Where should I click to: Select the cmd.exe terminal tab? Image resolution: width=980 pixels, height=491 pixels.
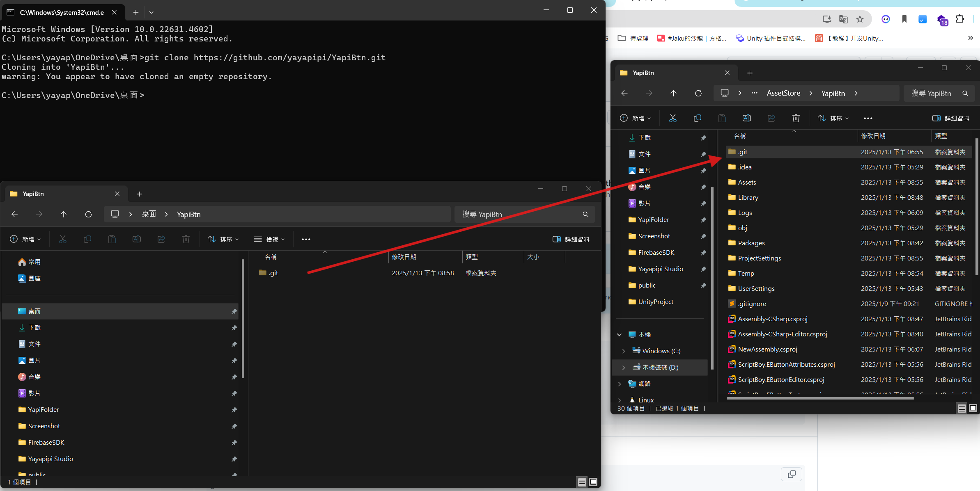point(62,12)
